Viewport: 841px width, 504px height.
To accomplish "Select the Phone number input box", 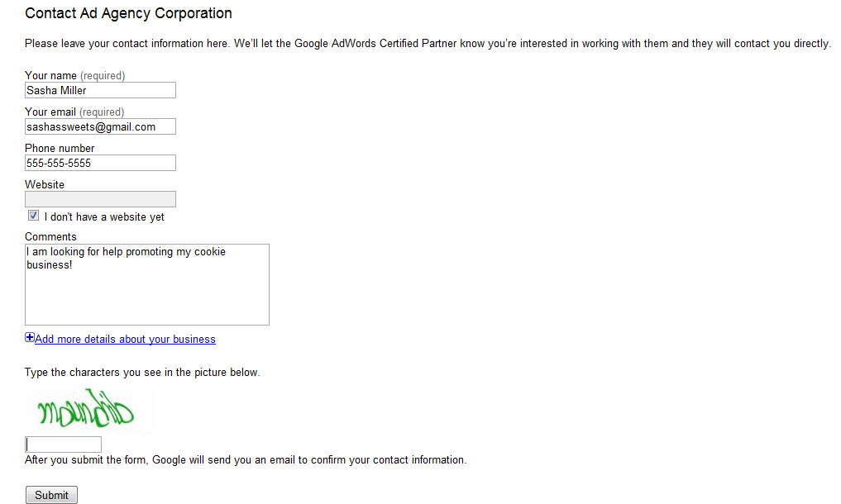I will tap(100, 163).
